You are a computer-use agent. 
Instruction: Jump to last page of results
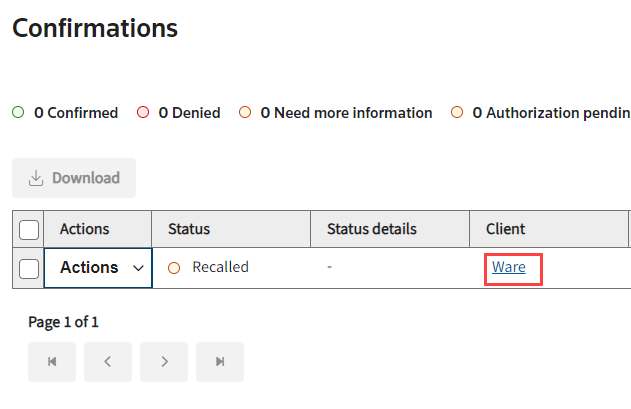[220, 362]
